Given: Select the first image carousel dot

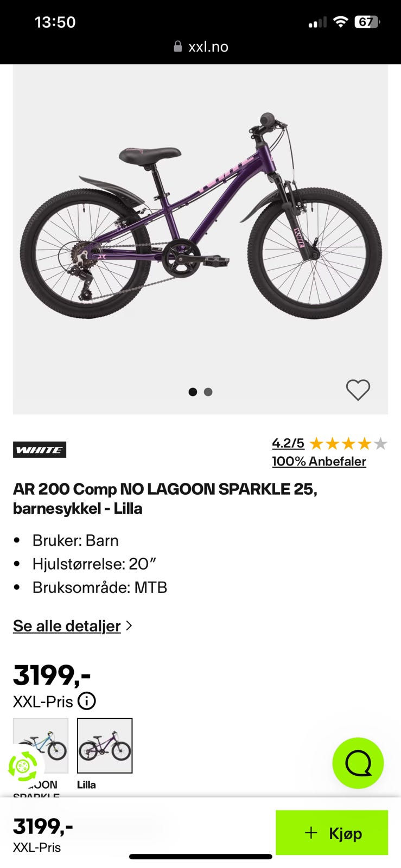Looking at the screenshot, I should pos(193,392).
